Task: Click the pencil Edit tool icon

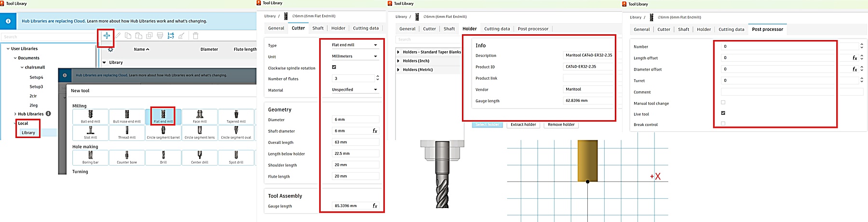Action: point(118,35)
